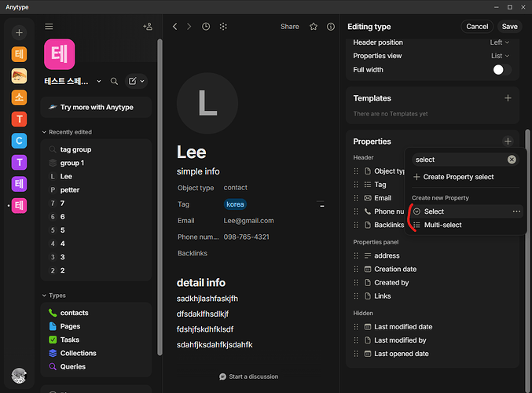Open the three-dot menu on Select row
532x393 pixels.
click(516, 211)
